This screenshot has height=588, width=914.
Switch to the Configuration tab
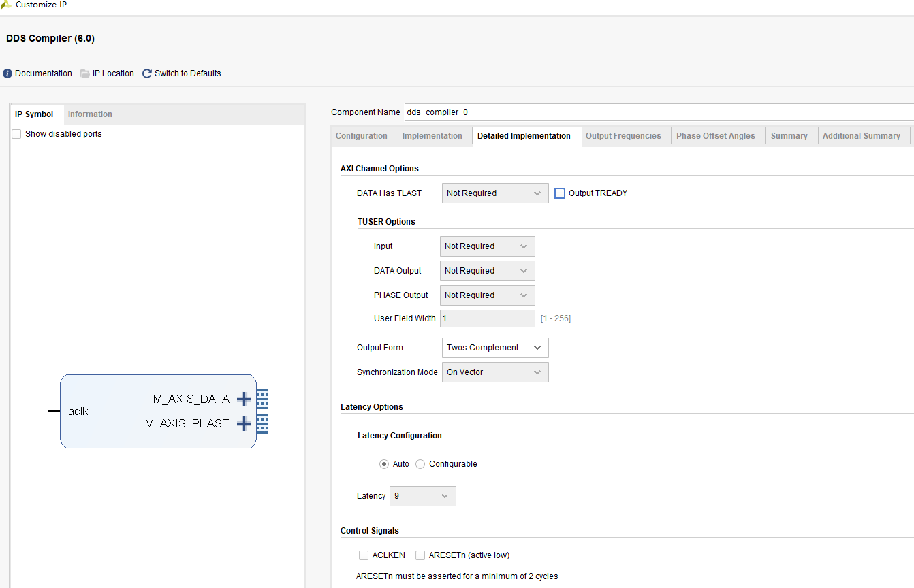(x=362, y=136)
